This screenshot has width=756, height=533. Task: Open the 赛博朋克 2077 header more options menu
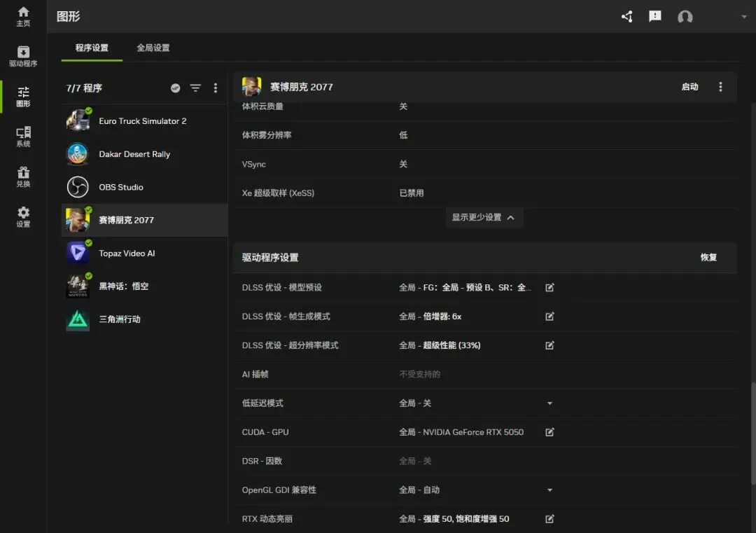coord(720,87)
